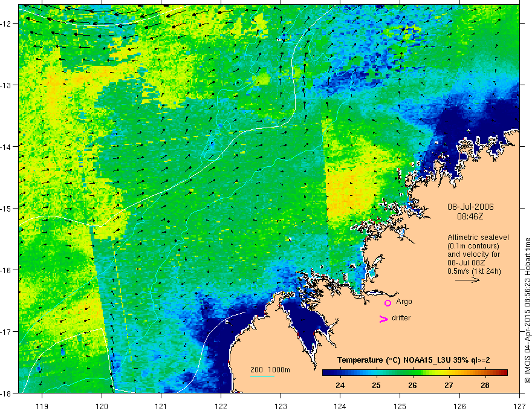The height and width of the screenshot is (411, 532).
Task: Click the longitude axis label 127
Action: tap(519, 407)
